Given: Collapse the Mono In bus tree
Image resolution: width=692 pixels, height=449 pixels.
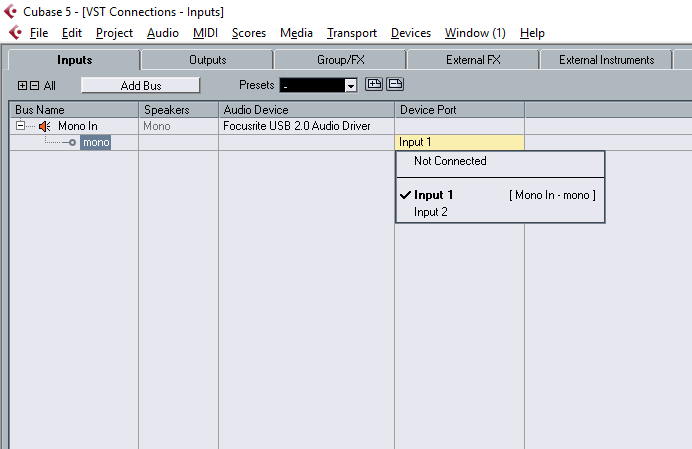Looking at the screenshot, I should tap(20, 126).
